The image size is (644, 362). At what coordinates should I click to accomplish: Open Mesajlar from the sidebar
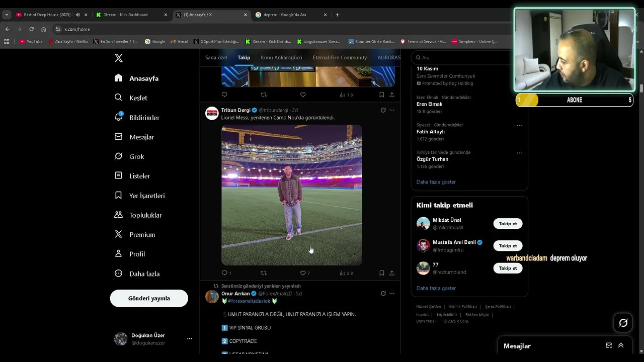point(134,137)
